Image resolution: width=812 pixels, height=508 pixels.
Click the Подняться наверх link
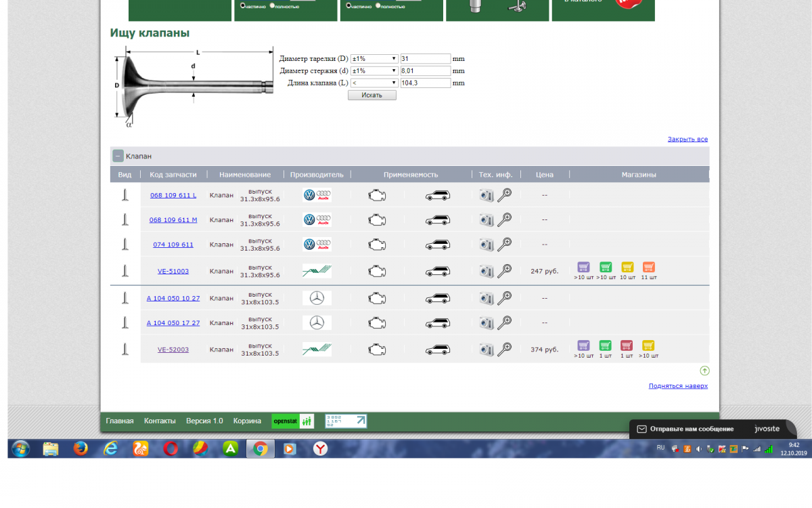(678, 386)
